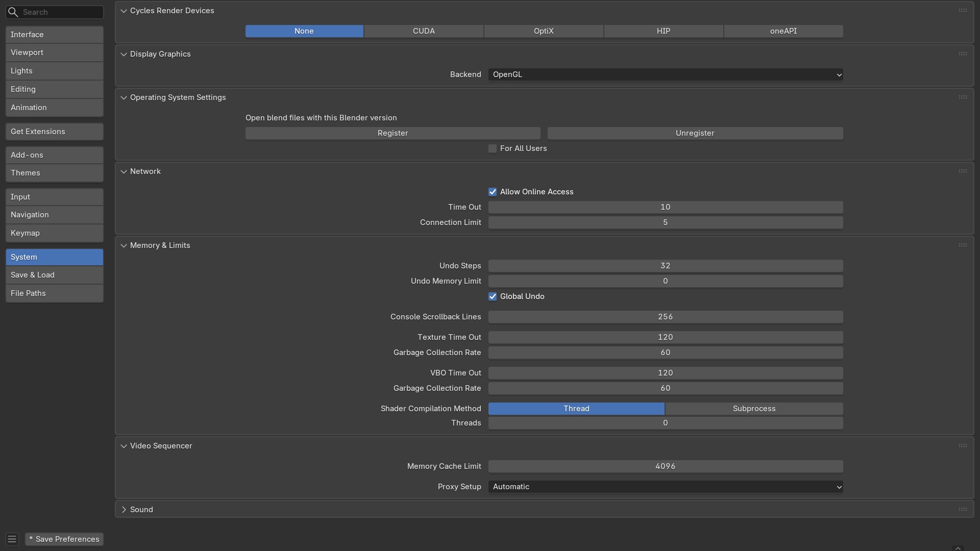This screenshot has height=551, width=980.
Task: Click the Console Scrollback Lines field
Action: pos(666,317)
